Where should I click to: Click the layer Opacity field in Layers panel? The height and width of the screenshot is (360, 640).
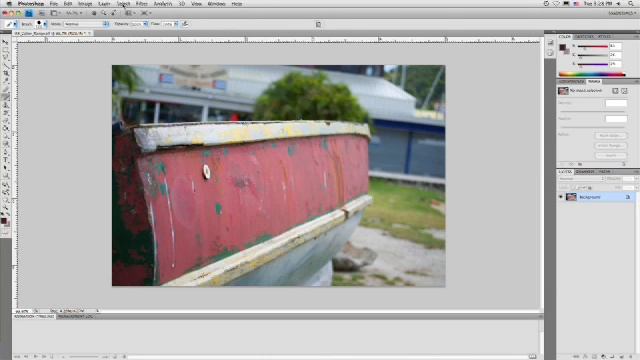[x=628, y=179]
